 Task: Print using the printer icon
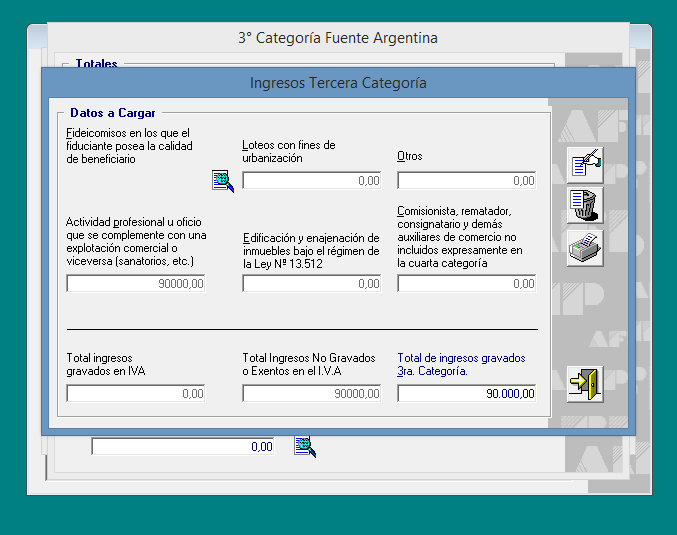pos(584,247)
